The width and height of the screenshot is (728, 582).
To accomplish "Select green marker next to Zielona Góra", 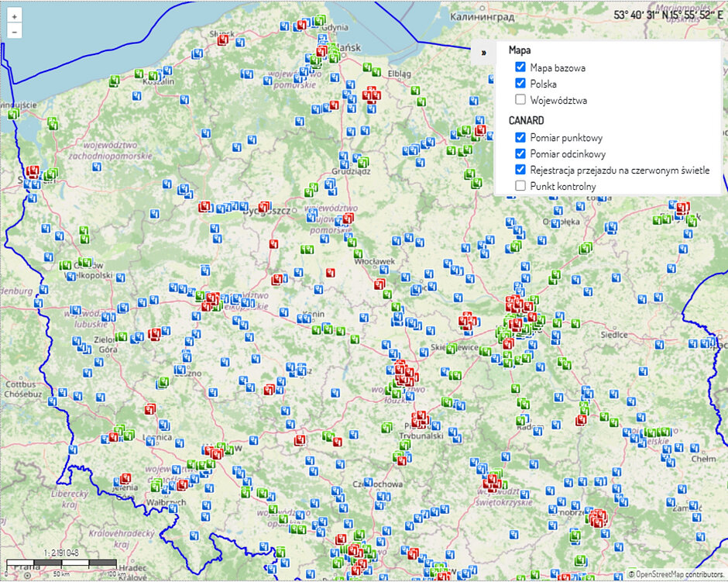I will pos(121,336).
